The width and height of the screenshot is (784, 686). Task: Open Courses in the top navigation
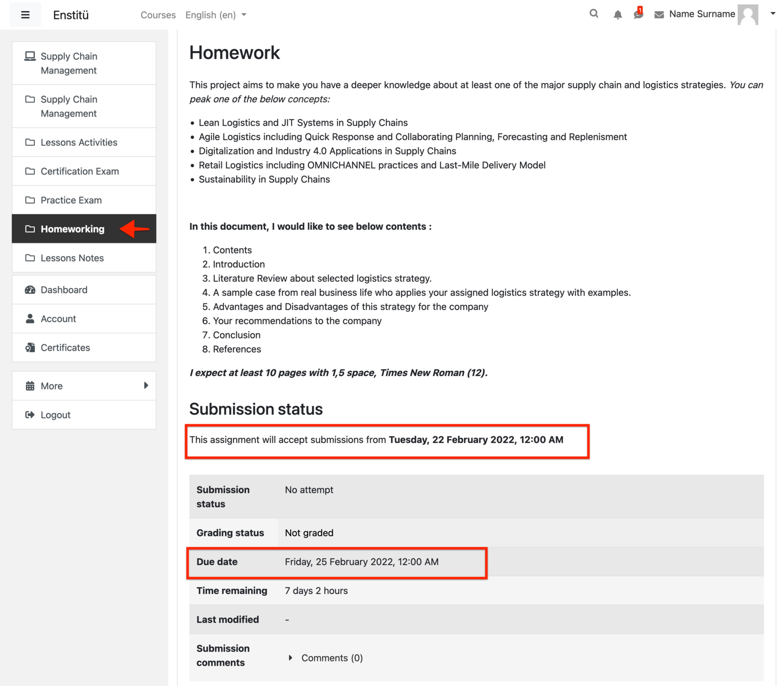pos(158,15)
